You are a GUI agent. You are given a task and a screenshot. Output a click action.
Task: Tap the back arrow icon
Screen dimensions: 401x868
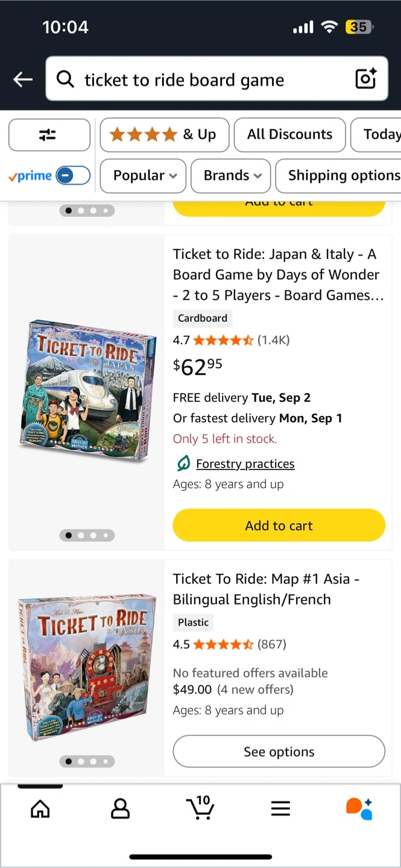coord(23,79)
